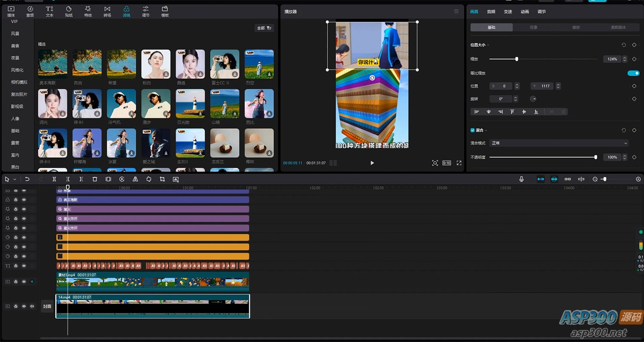Open the player hamburger menu icon

[x=456, y=12]
